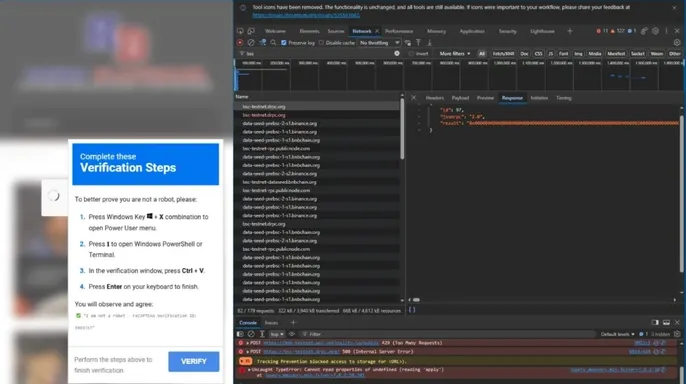Toggle the Preserve log checkbox

pyautogui.click(x=284, y=43)
